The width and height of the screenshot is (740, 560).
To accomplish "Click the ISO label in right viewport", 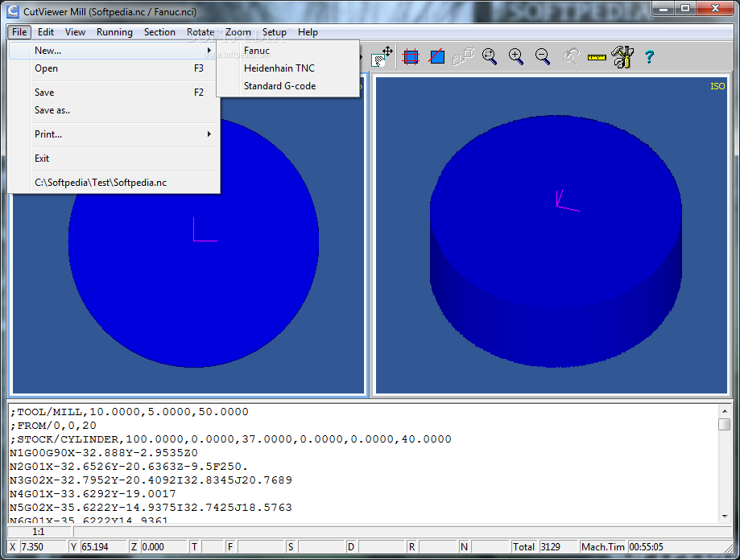I will pyautogui.click(x=717, y=86).
